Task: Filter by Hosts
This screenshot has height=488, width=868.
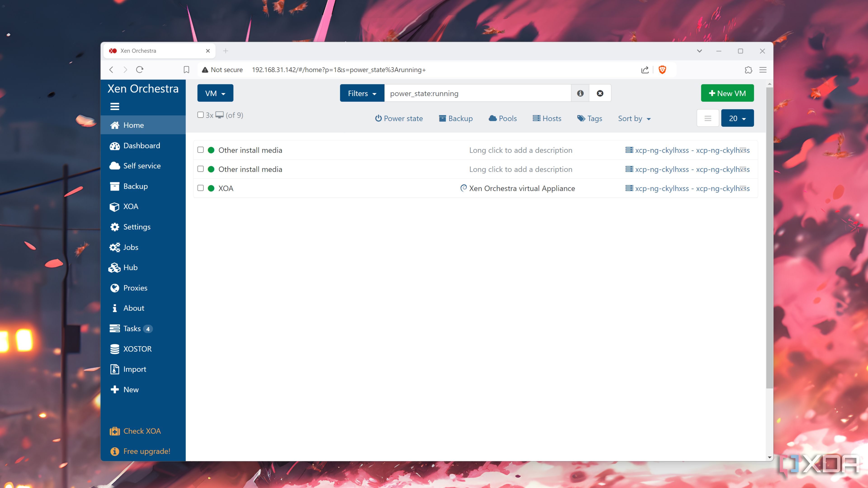Action: [547, 119]
